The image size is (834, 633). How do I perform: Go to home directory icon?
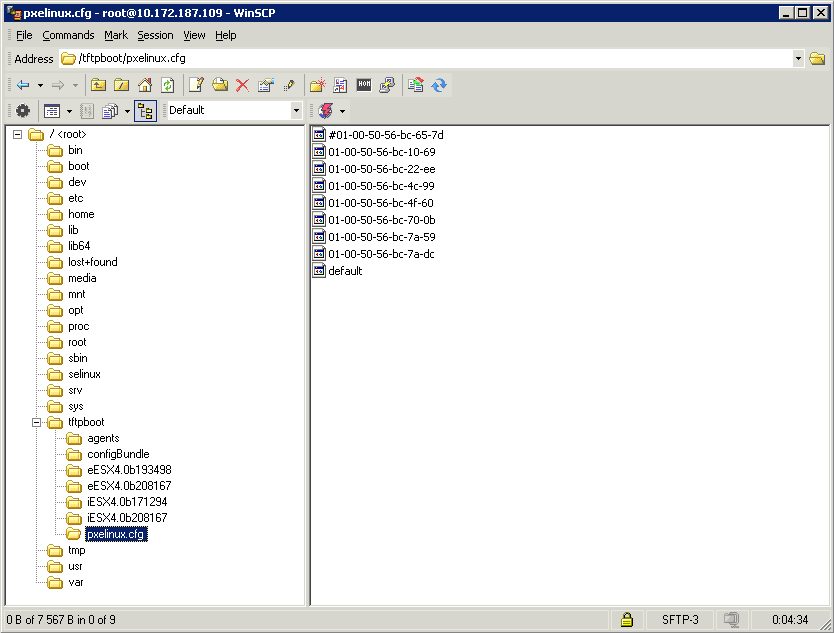[x=145, y=85]
